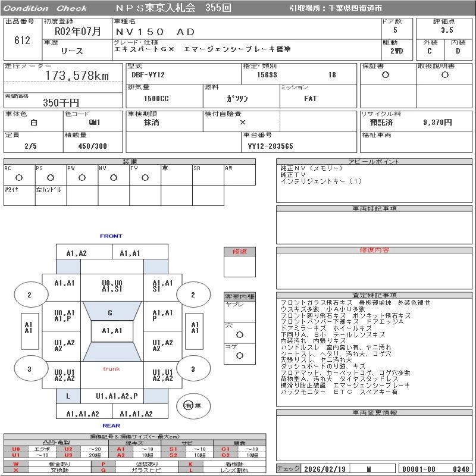This screenshot has width=476, height=476.
Task: Select the model code DBF-VY12
Action: pos(148,75)
